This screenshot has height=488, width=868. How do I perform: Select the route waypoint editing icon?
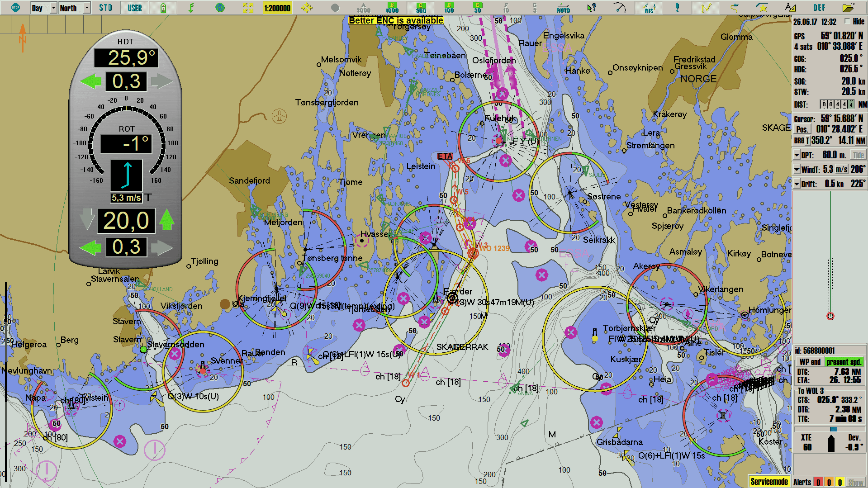tap(706, 7)
